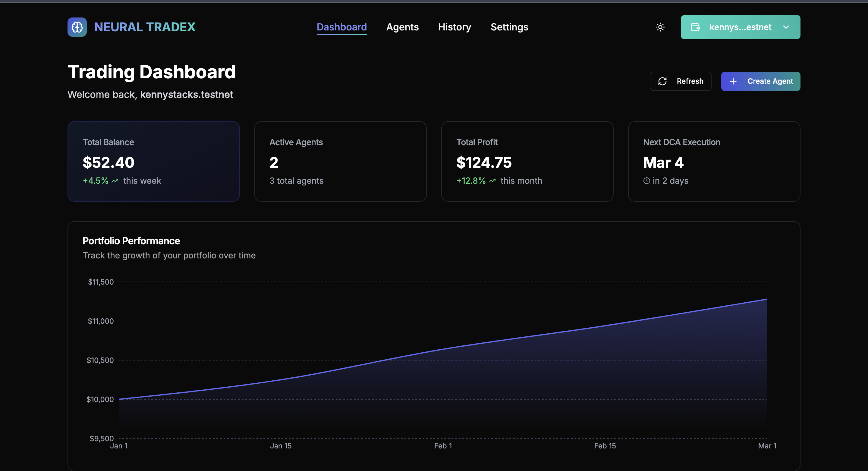This screenshot has width=868, height=471.
Task: Click the Neural Tradex brain logo icon
Action: [77, 27]
